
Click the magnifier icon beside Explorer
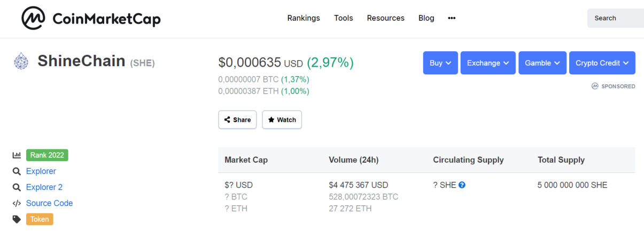tap(17, 171)
